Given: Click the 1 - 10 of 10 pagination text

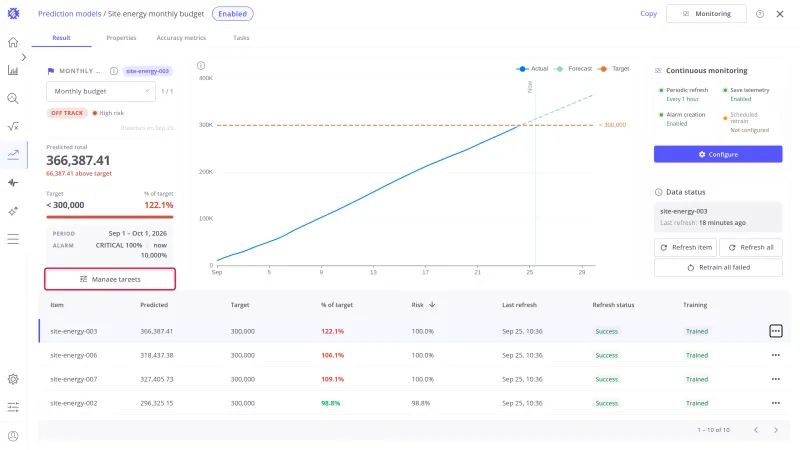Looking at the screenshot, I should click(x=714, y=430).
